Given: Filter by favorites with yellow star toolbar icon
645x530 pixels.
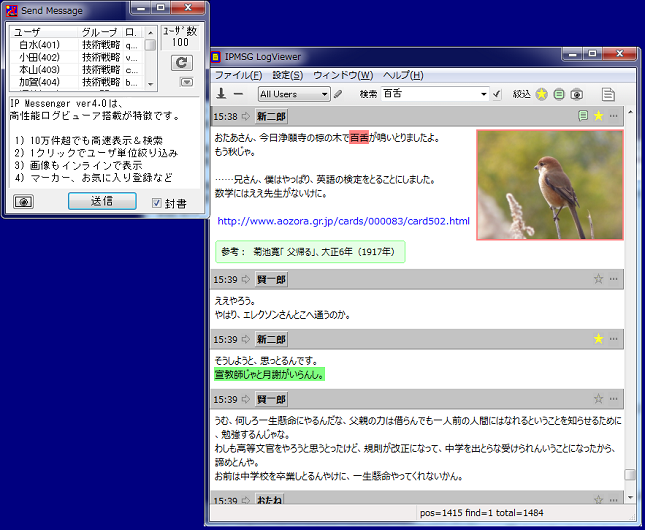Looking at the screenshot, I should 541,94.
